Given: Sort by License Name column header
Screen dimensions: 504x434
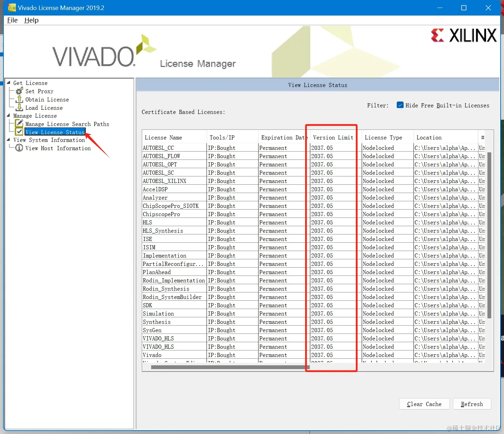Looking at the screenshot, I should pos(174,137).
